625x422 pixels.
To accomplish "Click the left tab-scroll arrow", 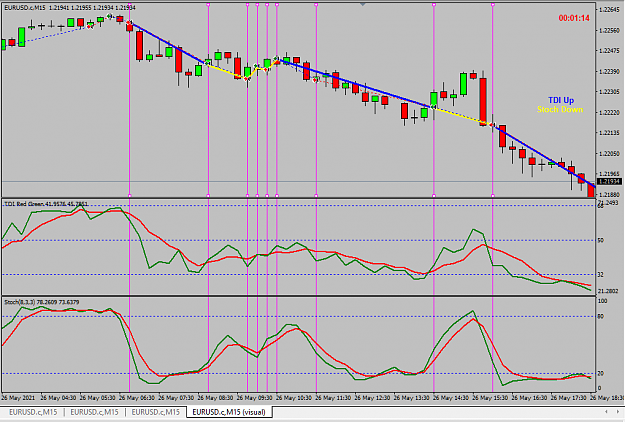I will pos(606,412).
